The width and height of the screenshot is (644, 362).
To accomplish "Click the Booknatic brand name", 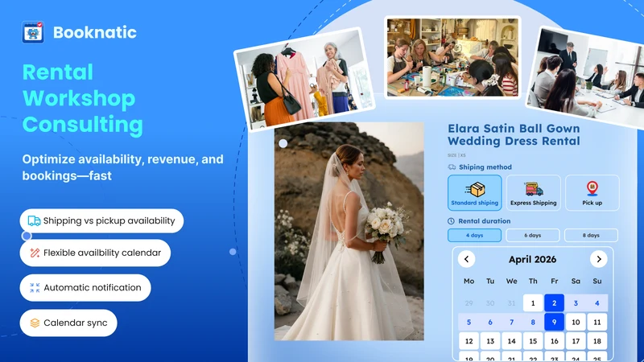I will pyautogui.click(x=95, y=32).
